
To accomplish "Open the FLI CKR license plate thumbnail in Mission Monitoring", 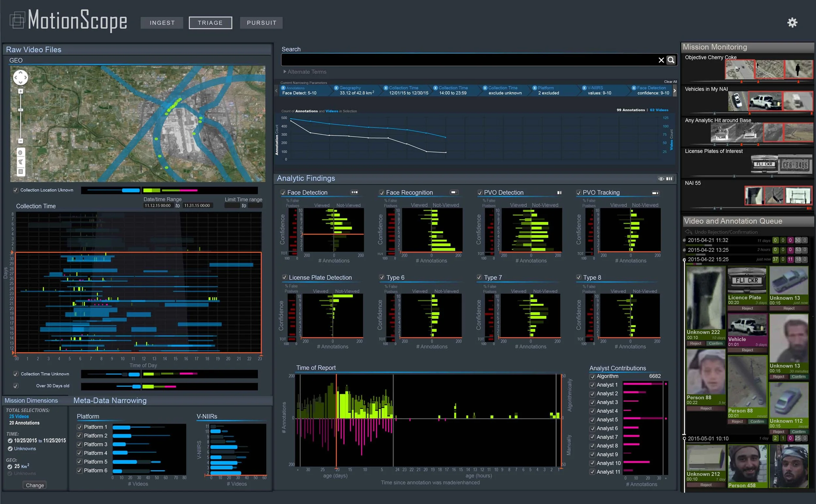I will coord(764,164).
